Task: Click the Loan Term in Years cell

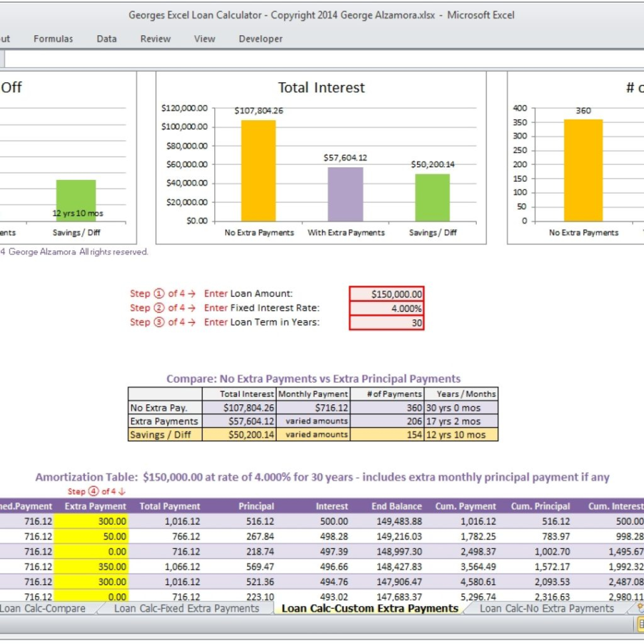Action: pyautogui.click(x=386, y=323)
